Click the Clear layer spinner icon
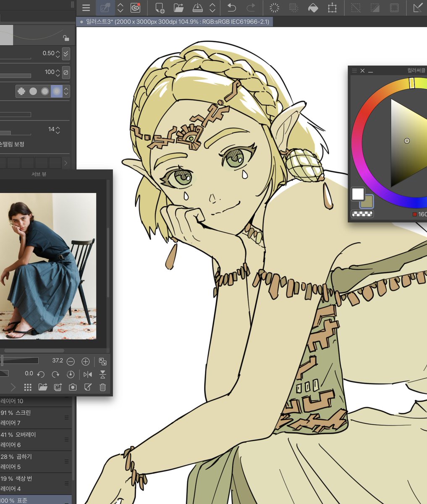 pyautogui.click(x=274, y=8)
